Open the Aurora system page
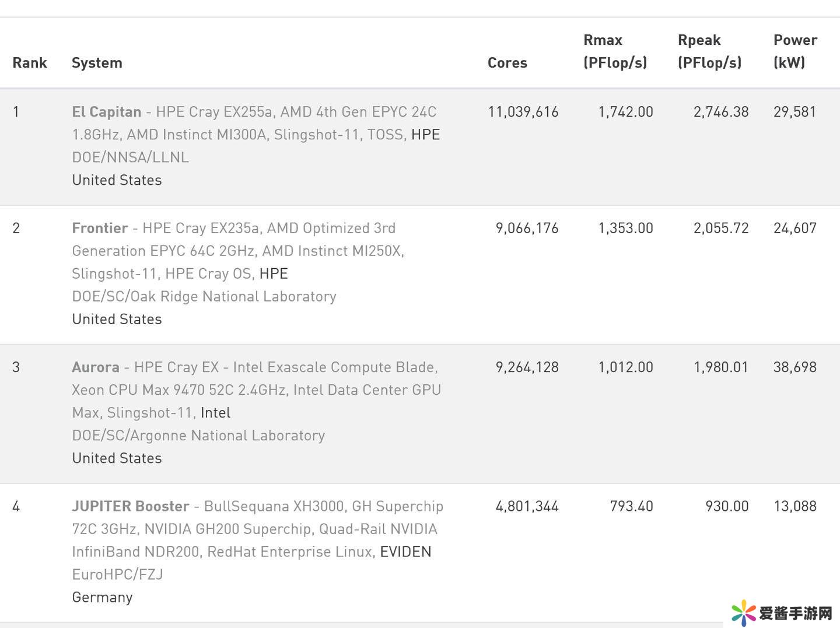 [x=96, y=367]
